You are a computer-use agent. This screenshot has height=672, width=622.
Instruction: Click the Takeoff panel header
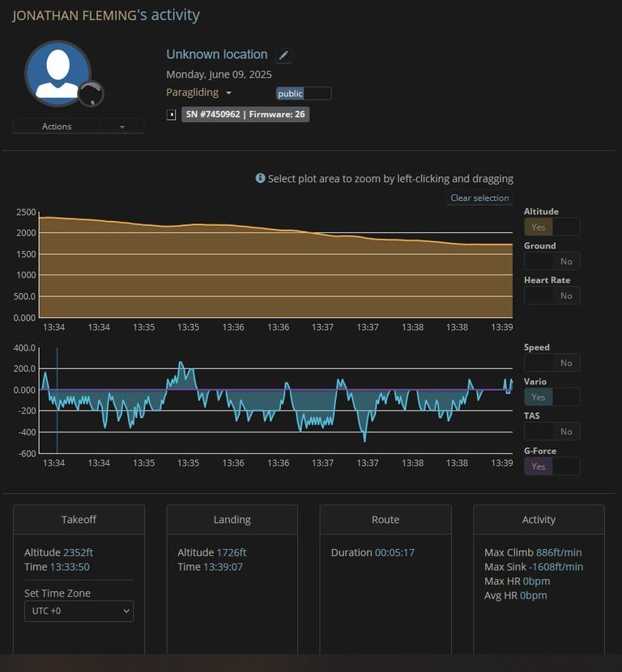(x=79, y=520)
